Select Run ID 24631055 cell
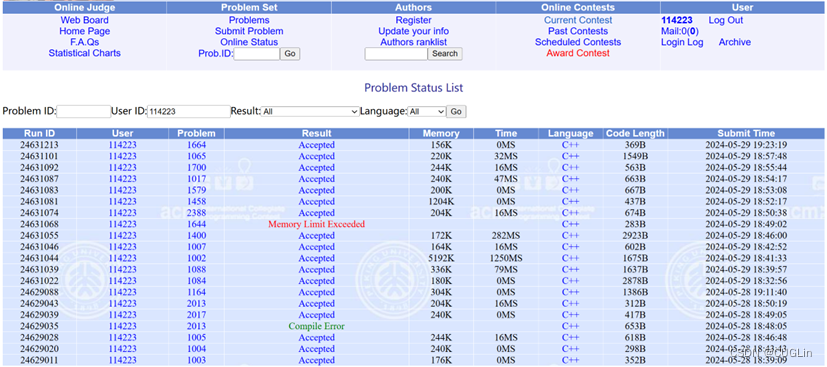The height and width of the screenshot is (367, 827). tap(39, 236)
